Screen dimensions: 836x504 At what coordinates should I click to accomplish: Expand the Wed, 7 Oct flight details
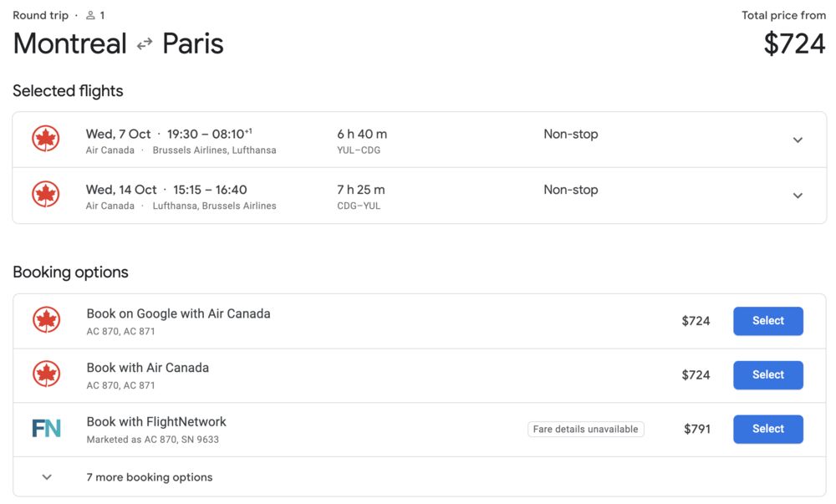pos(798,140)
